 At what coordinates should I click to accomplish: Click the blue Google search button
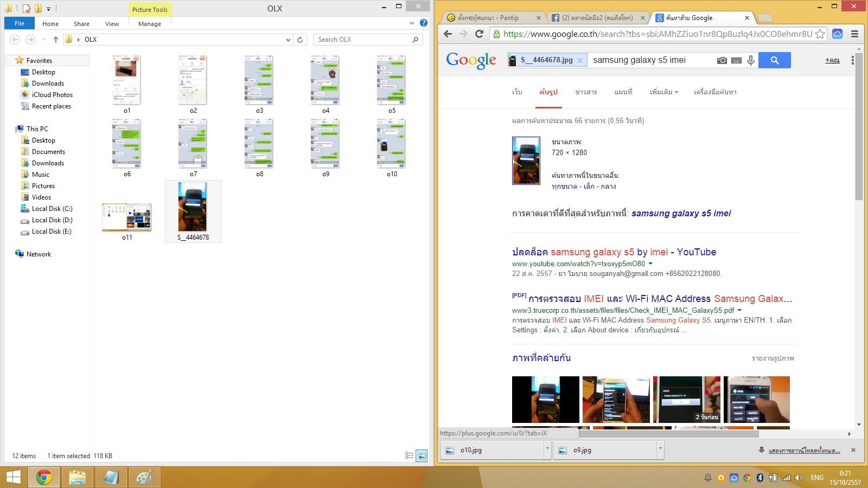point(775,60)
